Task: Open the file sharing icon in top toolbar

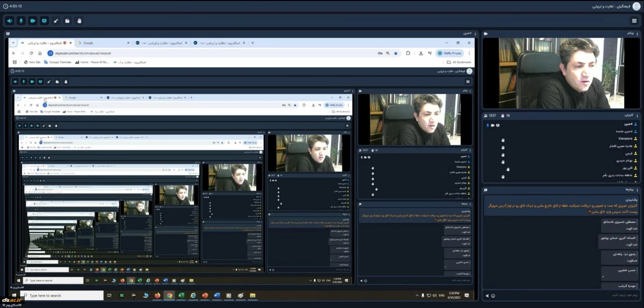Action: tap(68, 21)
